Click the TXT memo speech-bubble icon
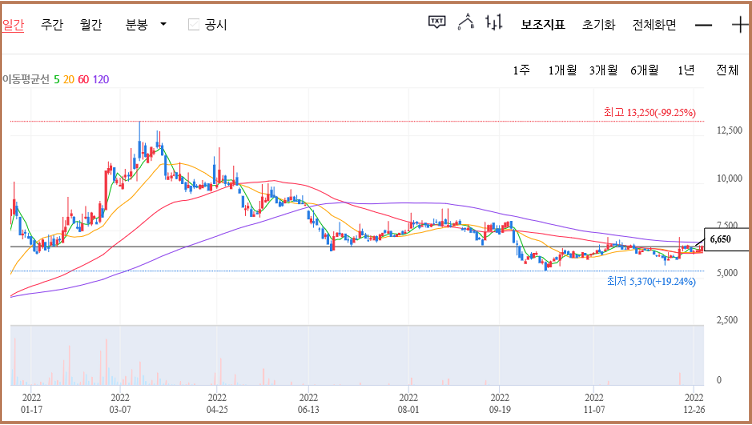Image resolution: width=752 pixels, height=425 pixels. (x=436, y=23)
